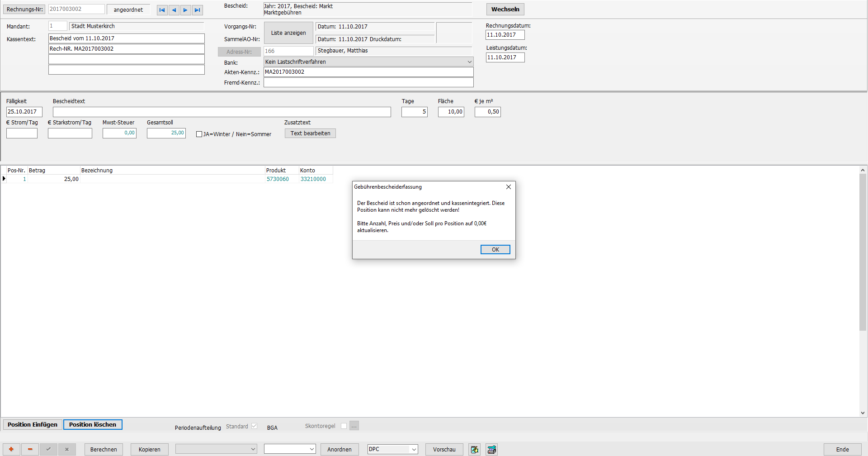This screenshot has width=868, height=456.
Task: Close the Gebührenbescheiderfassung dialog with X
Action: tap(509, 187)
